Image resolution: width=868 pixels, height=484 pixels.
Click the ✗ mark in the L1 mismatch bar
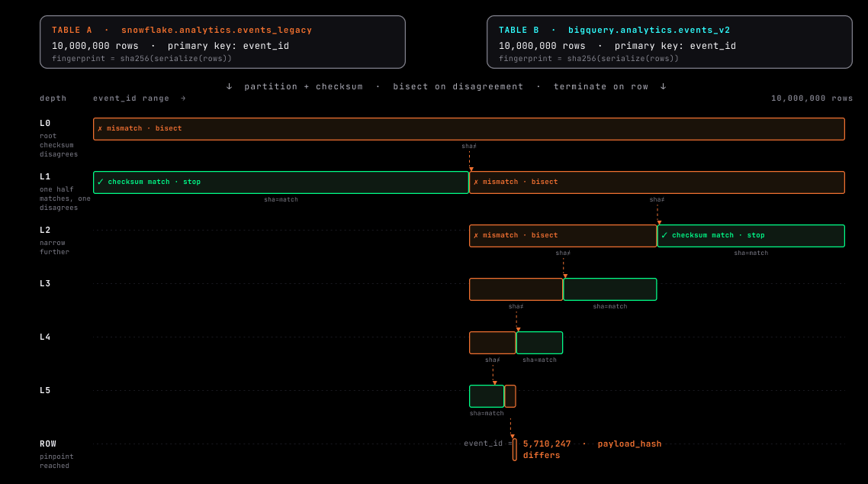coord(476,182)
